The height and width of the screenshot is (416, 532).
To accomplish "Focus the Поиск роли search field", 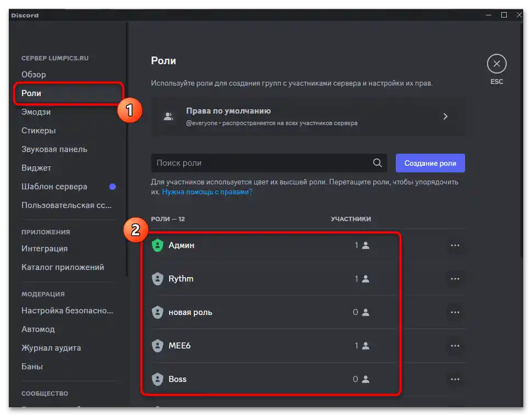I will (x=269, y=163).
